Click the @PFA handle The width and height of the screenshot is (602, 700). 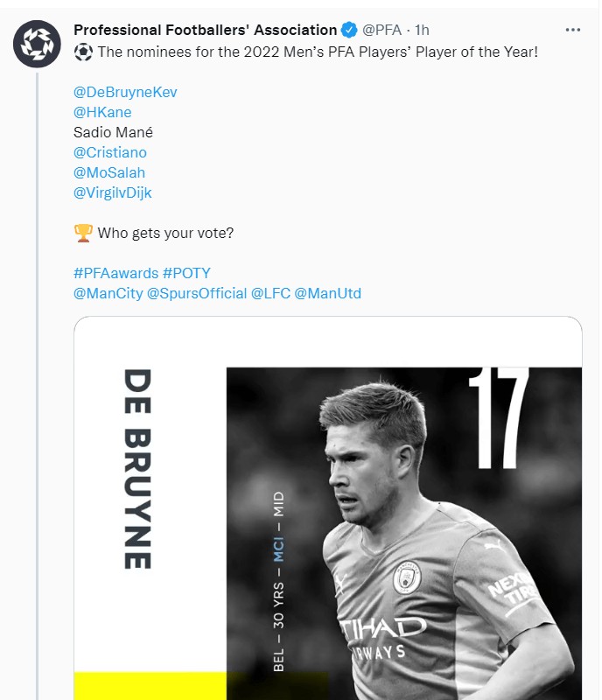click(381, 31)
